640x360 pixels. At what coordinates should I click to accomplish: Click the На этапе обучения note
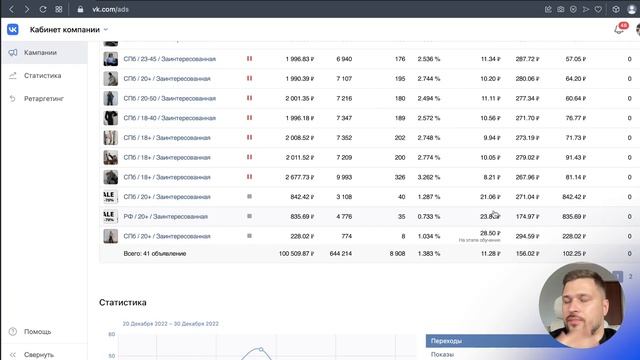tap(480, 240)
